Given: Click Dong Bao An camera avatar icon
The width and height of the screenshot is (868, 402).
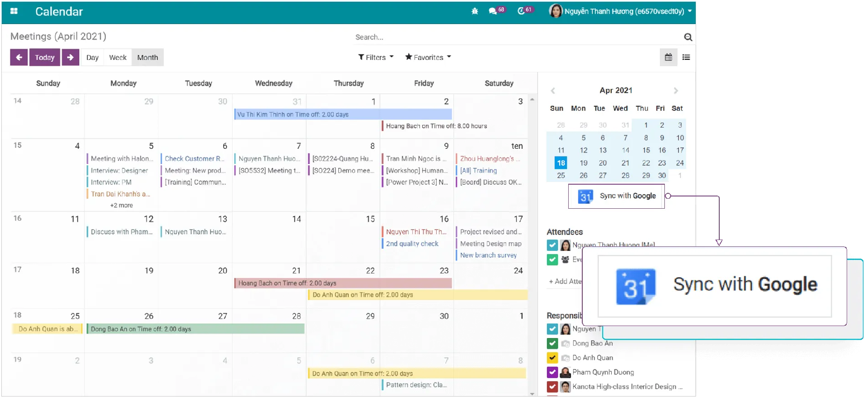Looking at the screenshot, I should 565,344.
